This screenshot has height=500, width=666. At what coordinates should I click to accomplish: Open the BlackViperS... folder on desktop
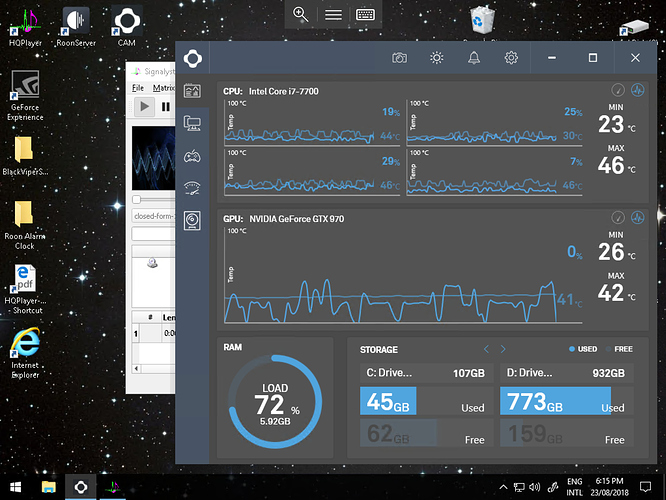(x=25, y=156)
